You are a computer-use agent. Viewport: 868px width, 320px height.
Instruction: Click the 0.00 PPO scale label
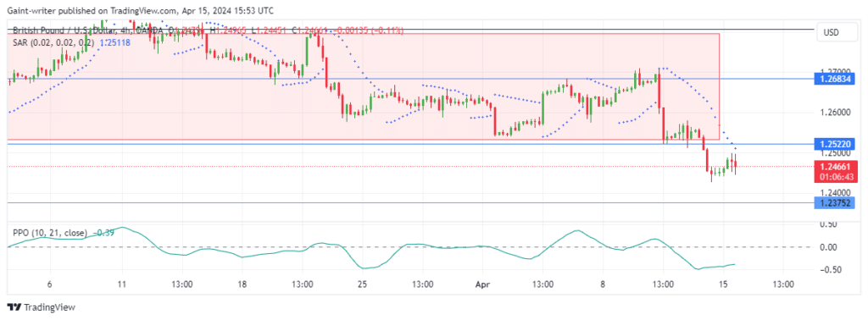pos(829,247)
